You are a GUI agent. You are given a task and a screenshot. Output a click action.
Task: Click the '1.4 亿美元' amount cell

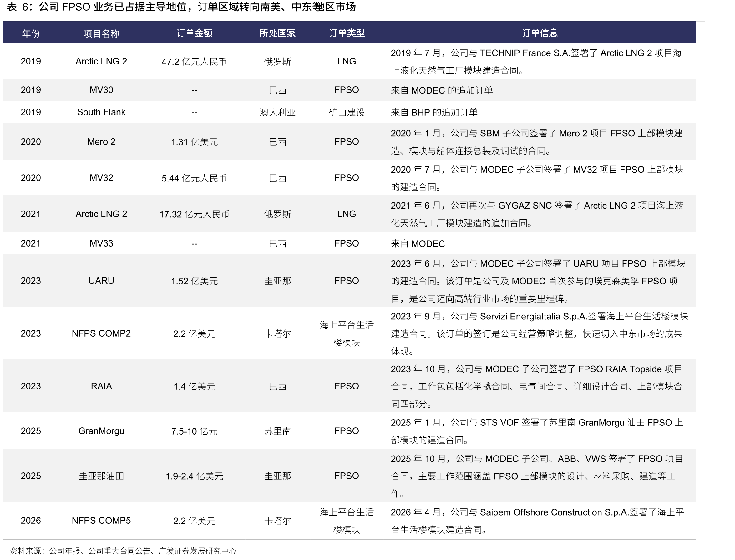tap(194, 387)
